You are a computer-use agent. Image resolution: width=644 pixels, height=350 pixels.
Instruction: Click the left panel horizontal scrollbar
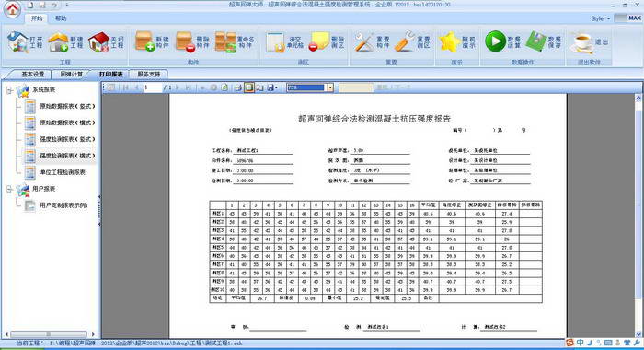click(x=49, y=334)
